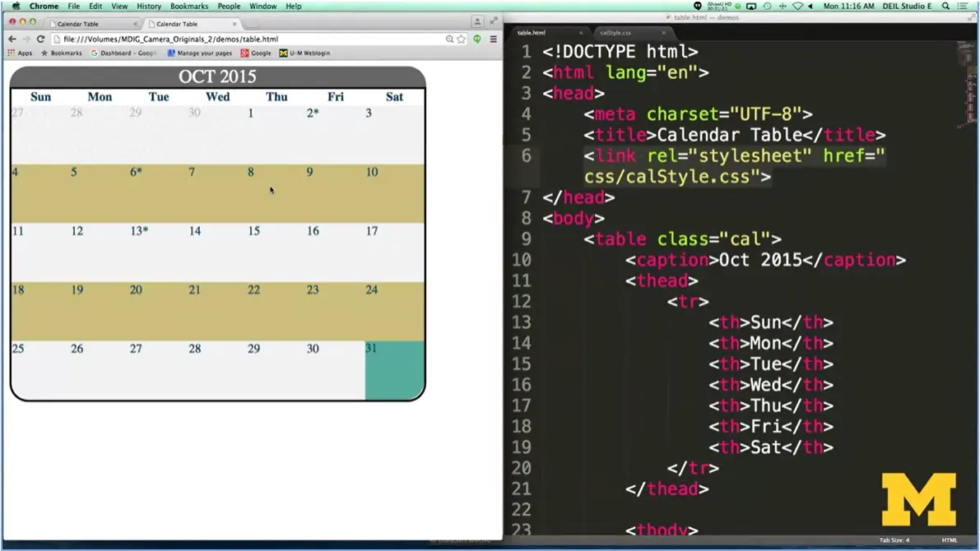Click the teal highlighted day 31 cell
The height and width of the screenshot is (551, 980).
pos(394,368)
